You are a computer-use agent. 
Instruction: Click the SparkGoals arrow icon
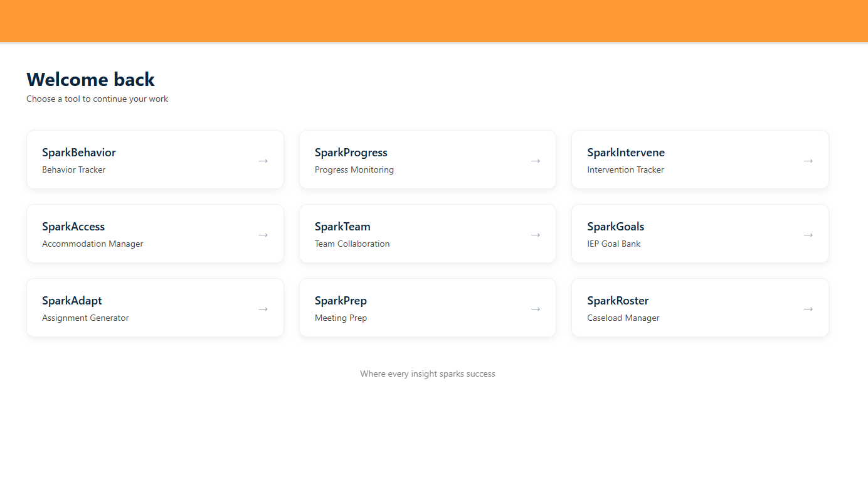click(808, 235)
